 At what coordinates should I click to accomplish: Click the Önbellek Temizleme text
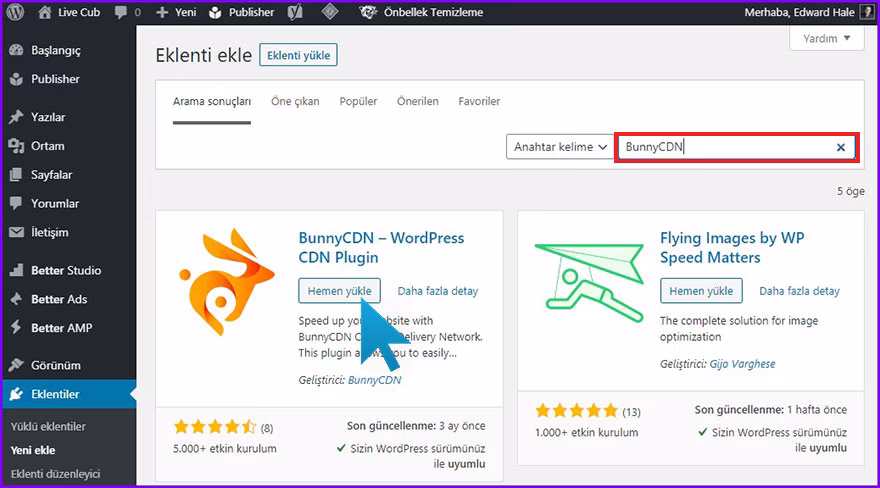(433, 12)
